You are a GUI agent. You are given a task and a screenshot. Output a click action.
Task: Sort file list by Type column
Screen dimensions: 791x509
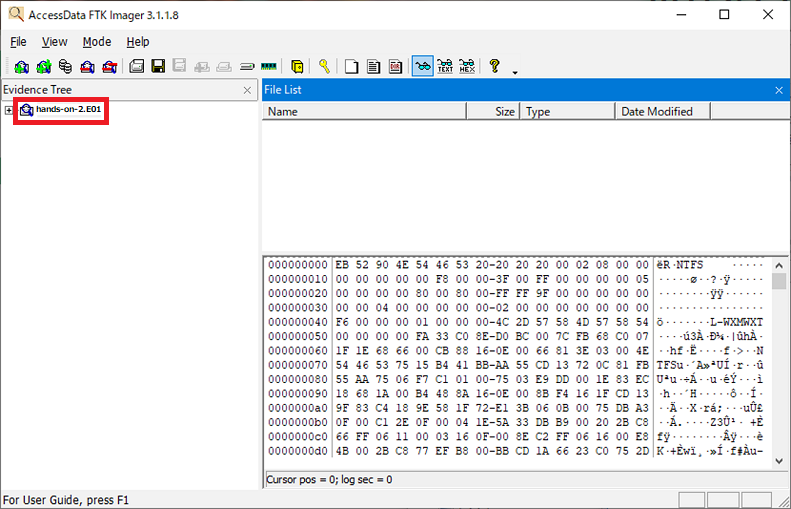point(568,111)
